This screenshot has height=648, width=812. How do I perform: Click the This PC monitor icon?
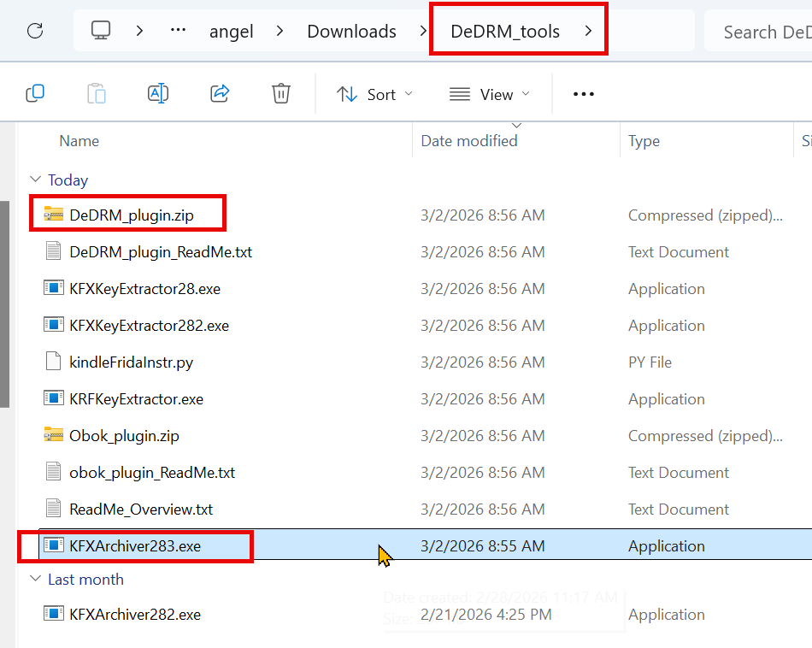coord(101,30)
